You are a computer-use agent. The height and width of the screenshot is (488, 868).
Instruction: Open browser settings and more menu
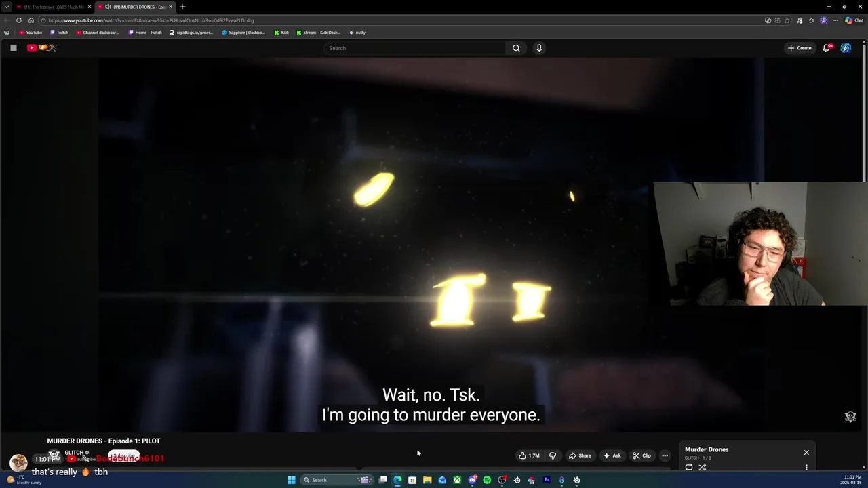coord(835,20)
